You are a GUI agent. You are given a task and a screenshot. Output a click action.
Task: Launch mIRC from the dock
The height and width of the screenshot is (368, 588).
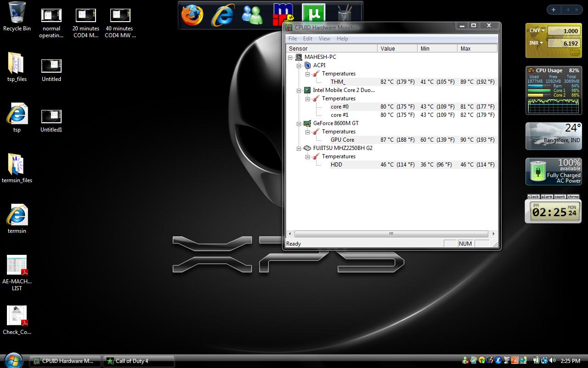[x=283, y=15]
